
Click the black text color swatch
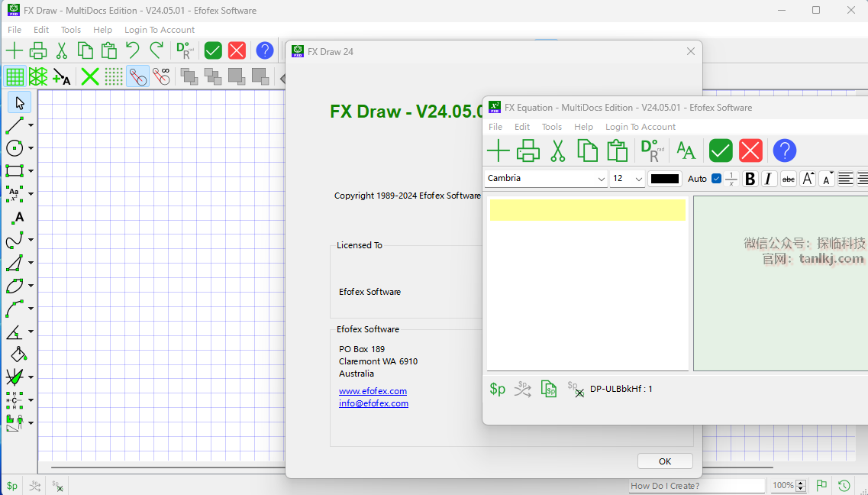coord(665,179)
